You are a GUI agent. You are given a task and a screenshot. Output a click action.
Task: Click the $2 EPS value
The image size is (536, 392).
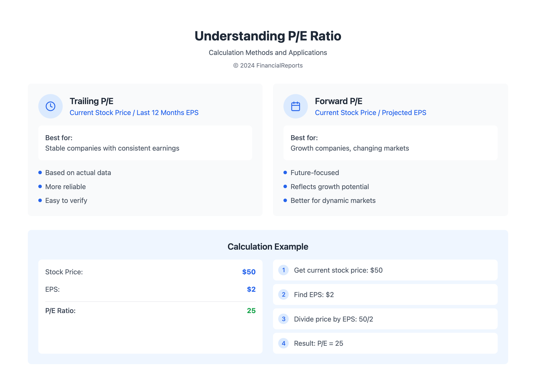251,289
